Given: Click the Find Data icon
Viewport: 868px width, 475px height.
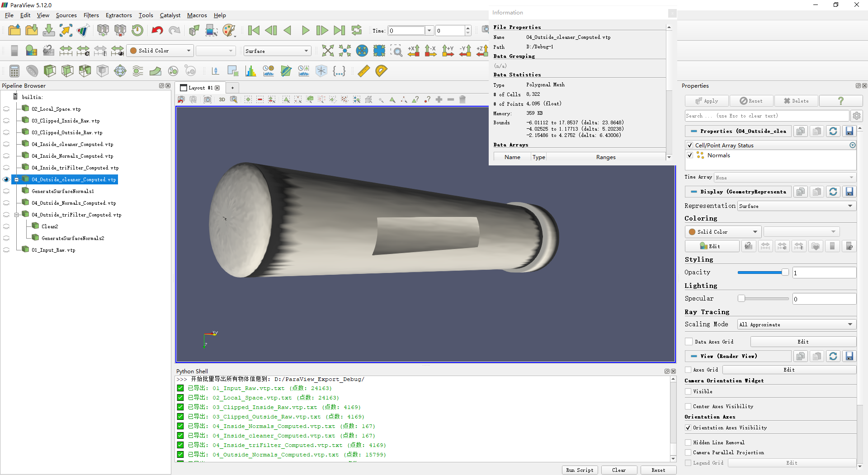Looking at the screenshot, I should coord(212,31).
